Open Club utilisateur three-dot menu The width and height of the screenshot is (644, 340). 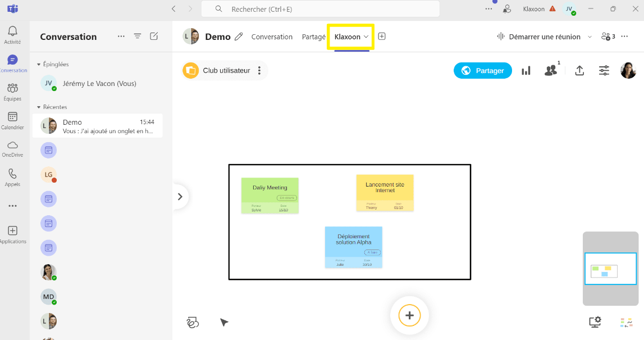[x=259, y=71]
